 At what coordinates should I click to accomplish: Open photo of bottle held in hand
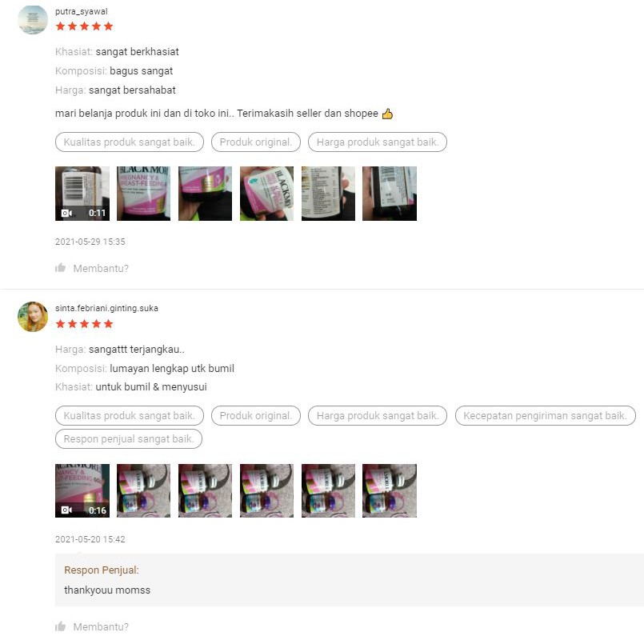click(x=266, y=194)
